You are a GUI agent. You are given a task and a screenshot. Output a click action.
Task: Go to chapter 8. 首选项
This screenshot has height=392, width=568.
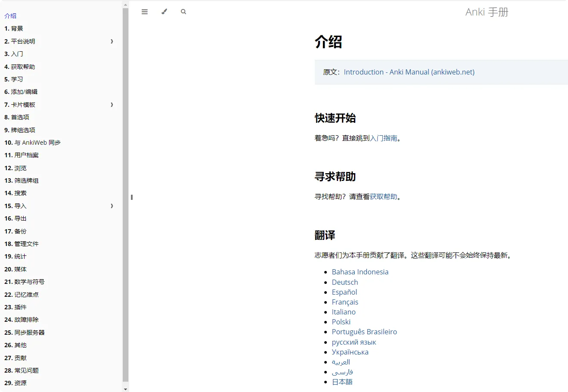(17, 117)
